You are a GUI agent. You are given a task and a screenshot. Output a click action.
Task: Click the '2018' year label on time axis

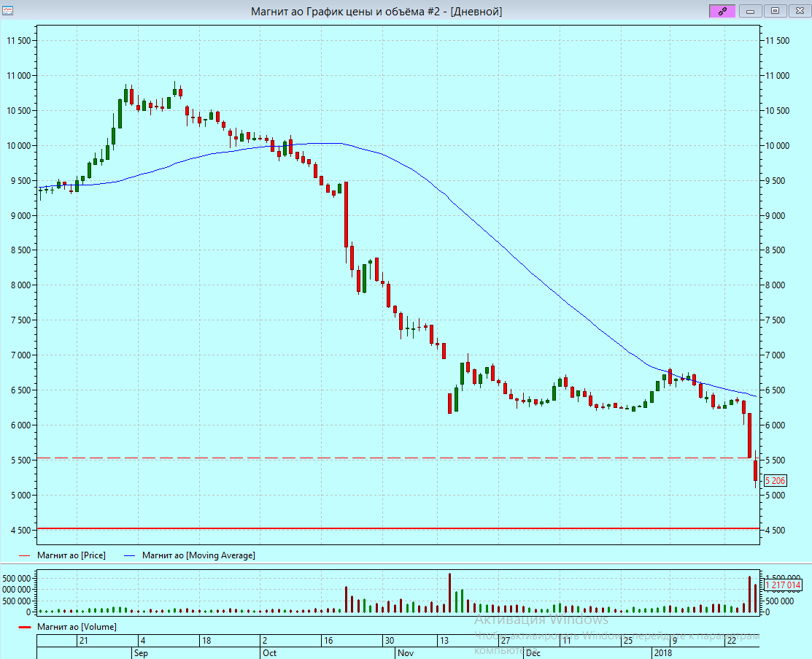pyautogui.click(x=663, y=653)
